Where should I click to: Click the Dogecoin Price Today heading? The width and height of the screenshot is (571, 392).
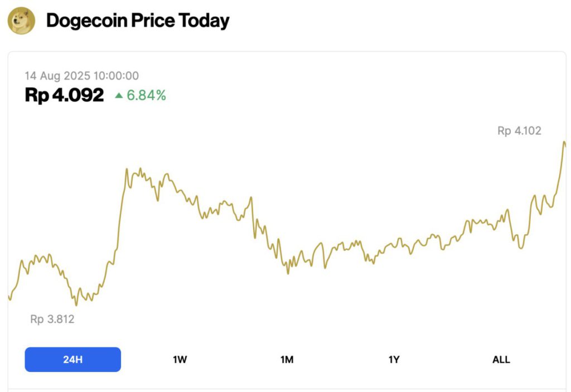[x=138, y=21]
